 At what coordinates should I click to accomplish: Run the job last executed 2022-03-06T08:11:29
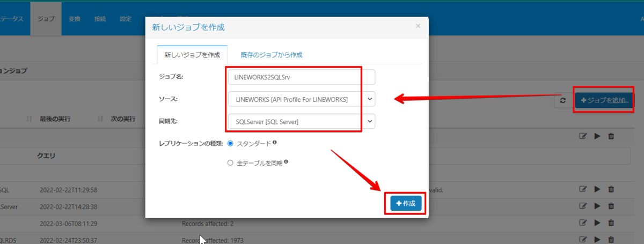[597, 223]
